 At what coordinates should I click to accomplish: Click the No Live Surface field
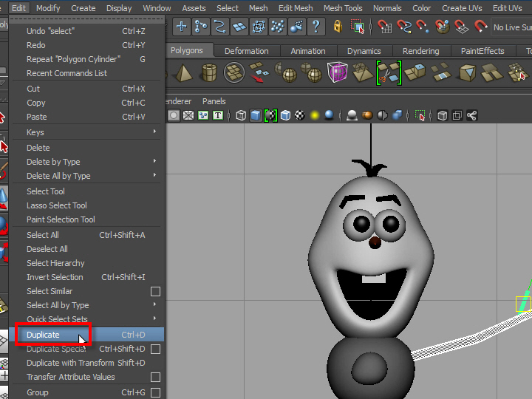(x=511, y=27)
